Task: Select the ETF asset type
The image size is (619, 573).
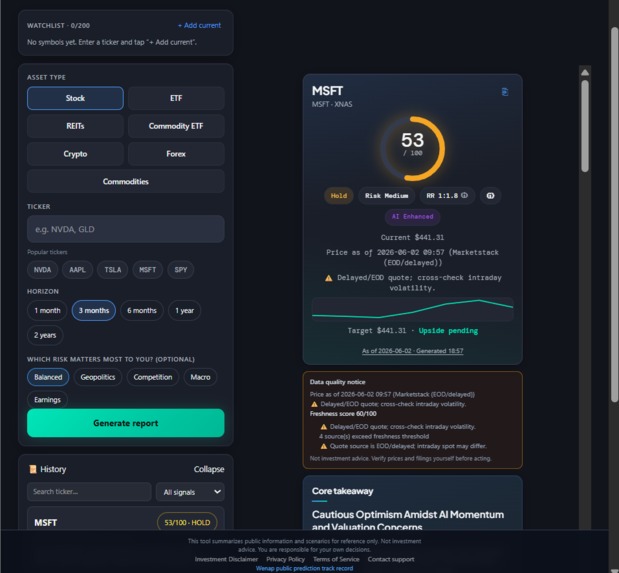Action: (x=176, y=98)
